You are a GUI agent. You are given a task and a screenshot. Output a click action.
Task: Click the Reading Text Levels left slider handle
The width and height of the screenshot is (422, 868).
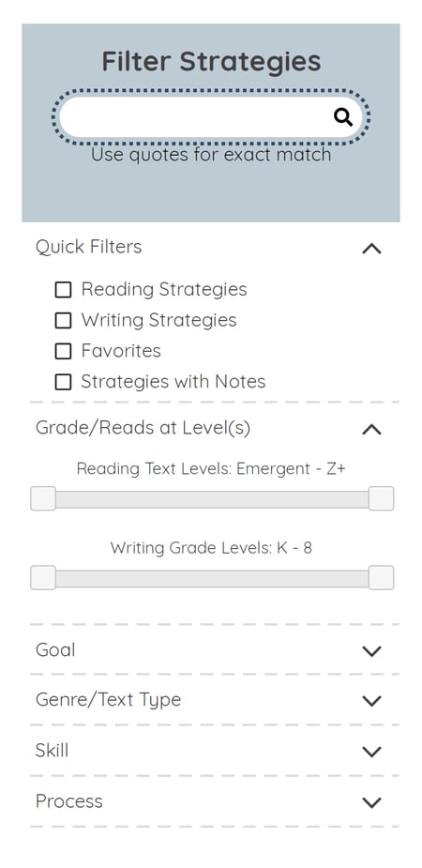43,498
